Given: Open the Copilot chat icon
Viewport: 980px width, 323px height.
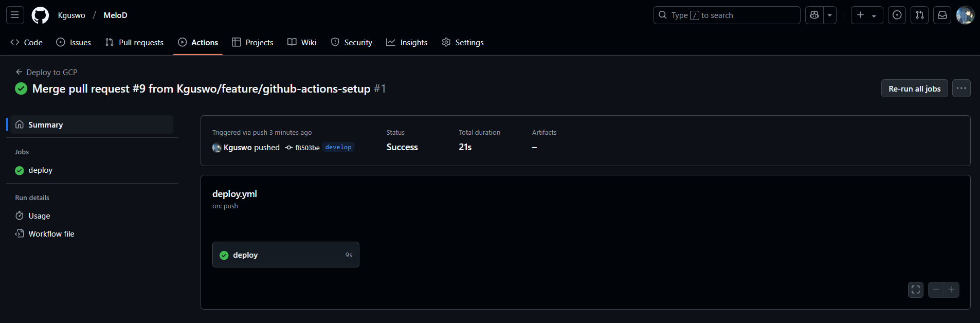Looking at the screenshot, I should tap(814, 15).
